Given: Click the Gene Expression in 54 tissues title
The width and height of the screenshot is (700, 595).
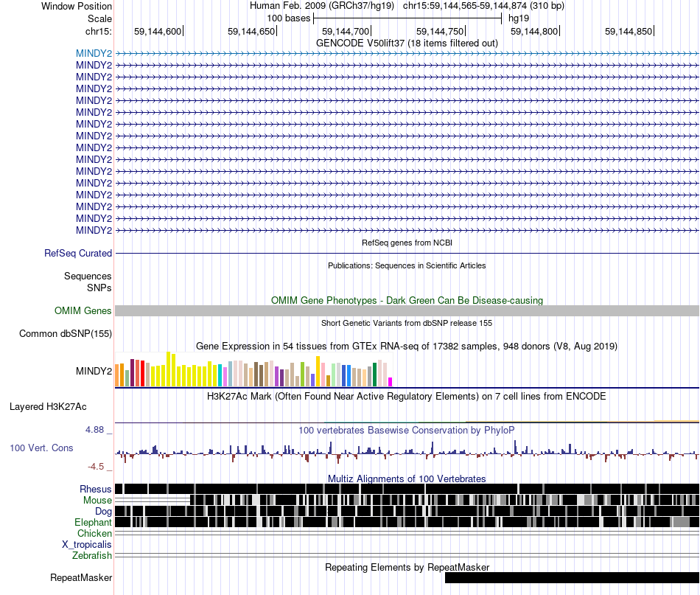Looking at the screenshot, I should pos(407,347).
